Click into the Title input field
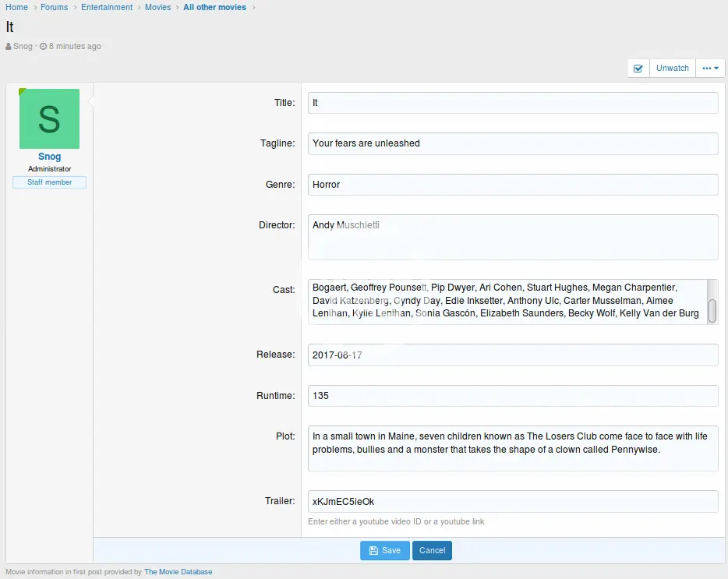The width and height of the screenshot is (728, 579). 512,103
